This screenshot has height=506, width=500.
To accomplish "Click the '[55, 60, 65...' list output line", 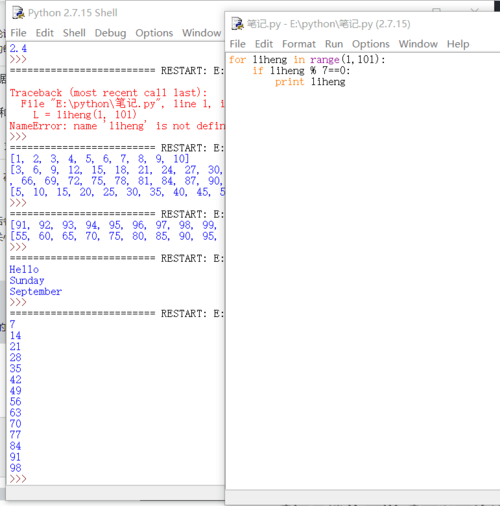I will point(113,236).
